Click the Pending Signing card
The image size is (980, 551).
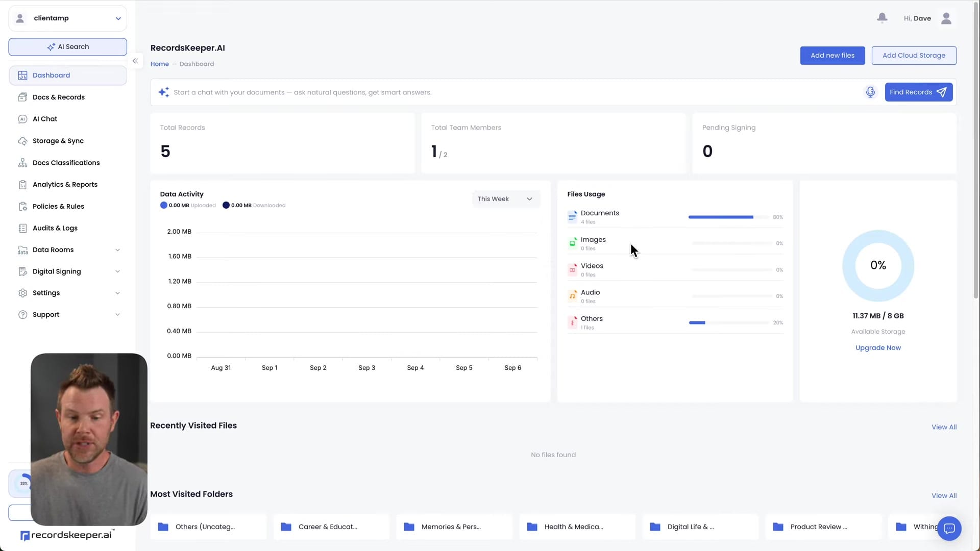click(x=824, y=143)
